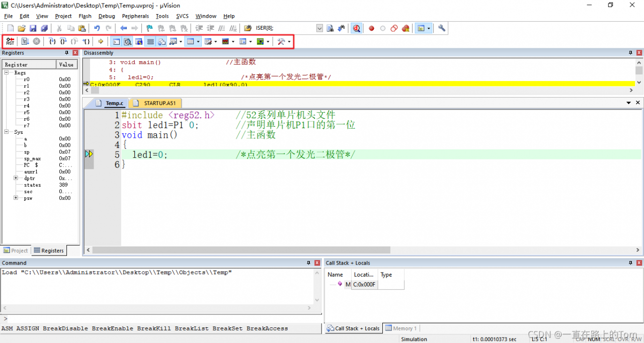Switch to the Project tab
This screenshot has width=644, height=343.
point(16,250)
